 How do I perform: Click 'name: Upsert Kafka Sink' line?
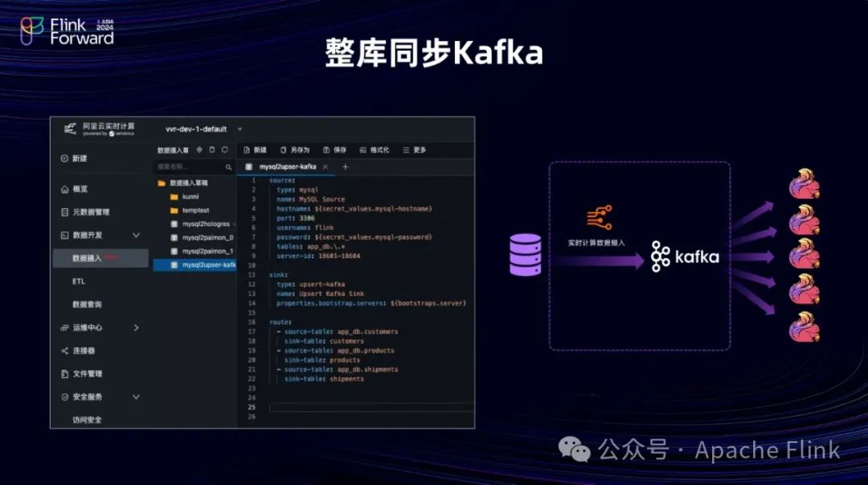coord(320,294)
